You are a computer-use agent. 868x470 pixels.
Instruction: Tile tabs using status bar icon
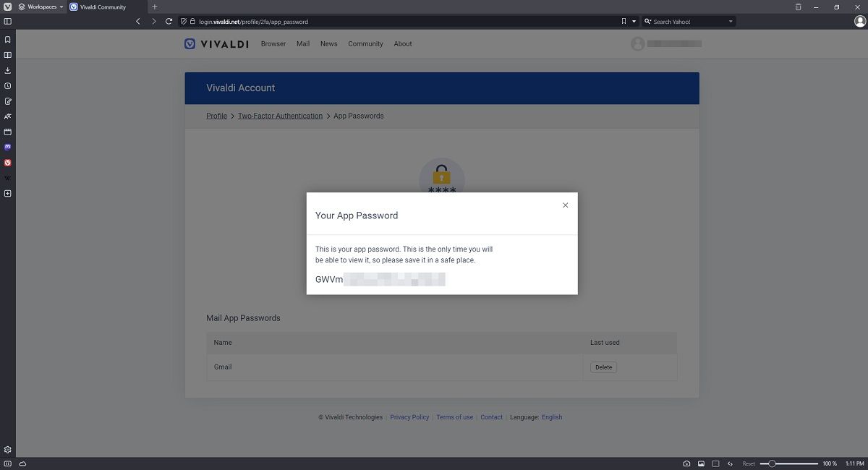coord(715,463)
